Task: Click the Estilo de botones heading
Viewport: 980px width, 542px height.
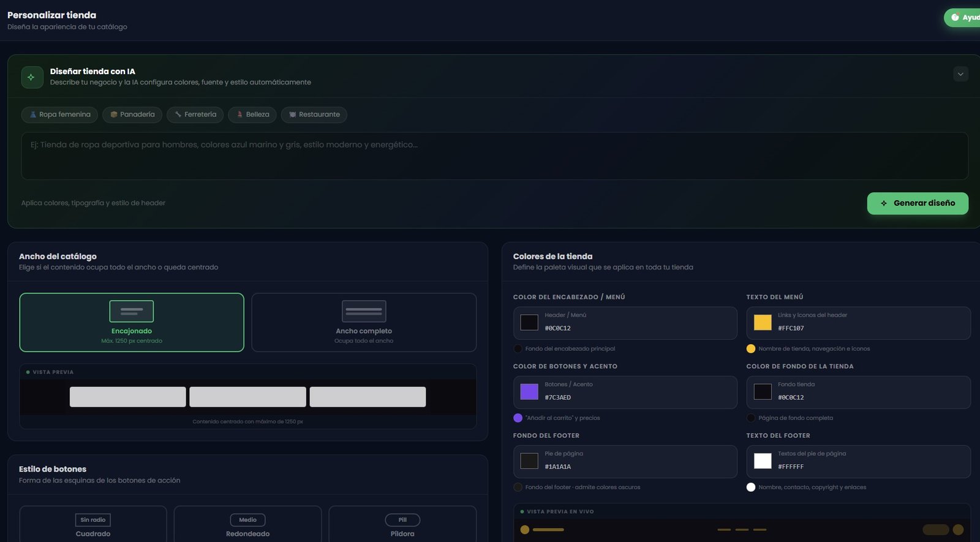Action: coord(53,469)
